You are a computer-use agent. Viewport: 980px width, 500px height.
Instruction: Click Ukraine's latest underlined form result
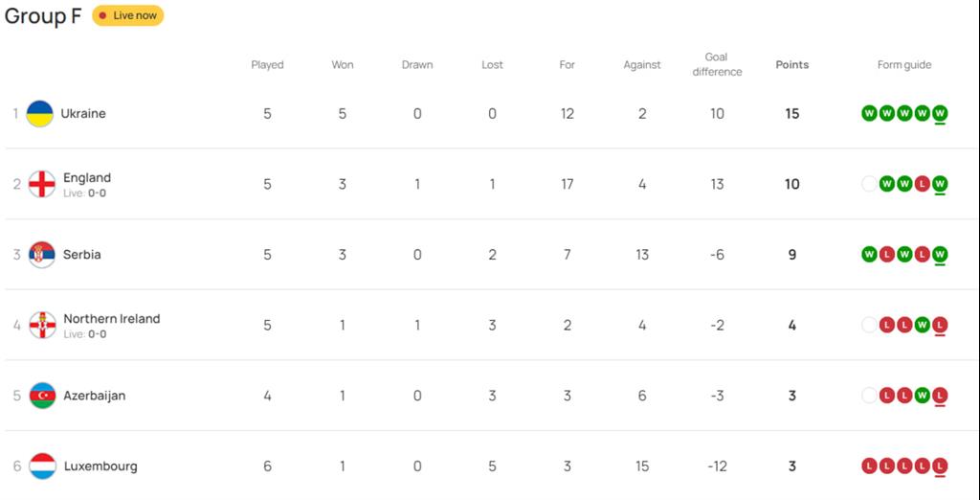click(940, 114)
